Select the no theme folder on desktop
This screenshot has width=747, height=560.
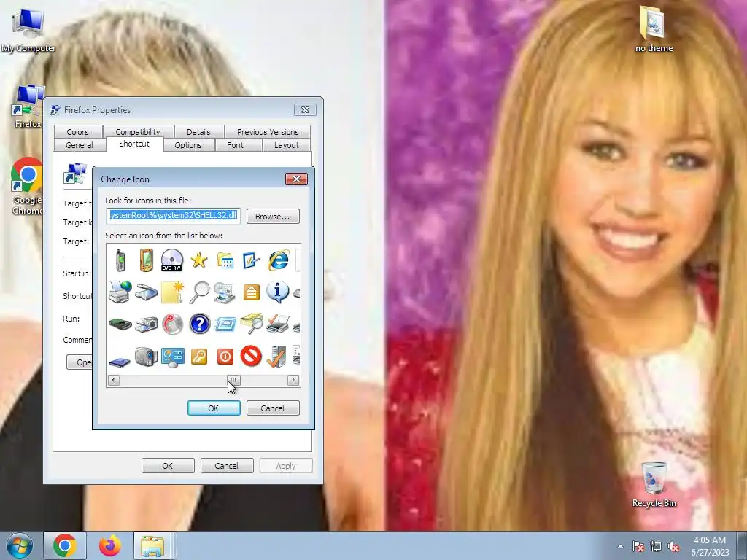tap(654, 28)
